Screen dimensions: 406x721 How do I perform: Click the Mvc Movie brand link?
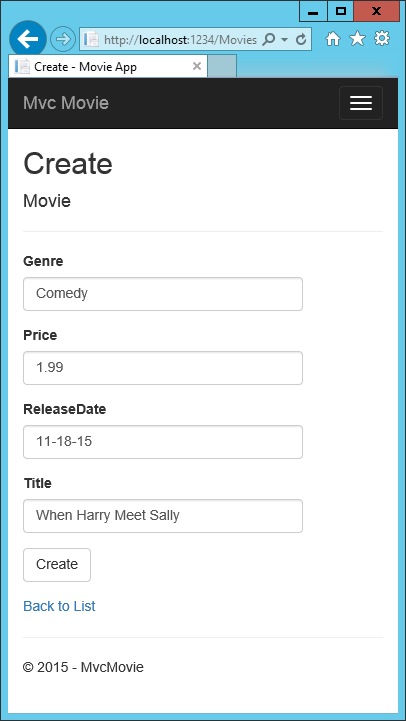pyautogui.click(x=66, y=103)
